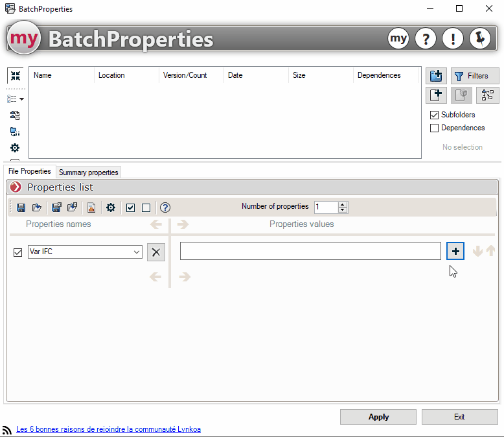504x437 pixels.
Task: Click the Number of properties field
Action: tap(326, 207)
